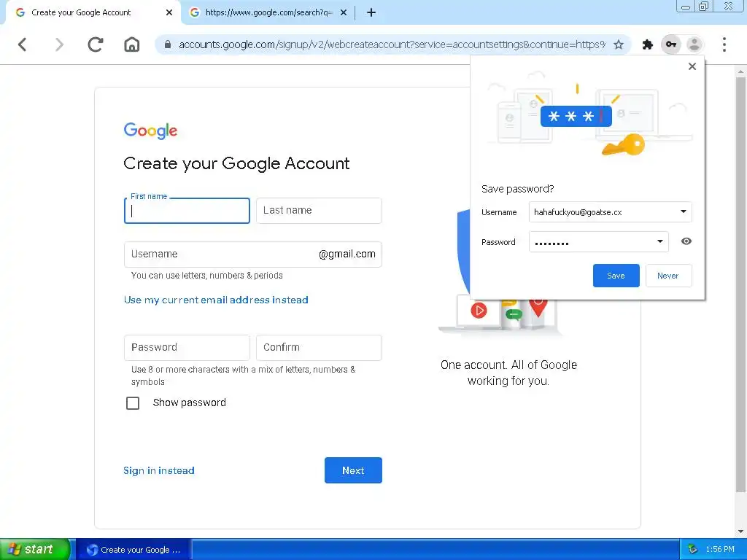The height and width of the screenshot is (560, 747).
Task: Click the 'Create your Google Account' heading
Action: (x=236, y=164)
